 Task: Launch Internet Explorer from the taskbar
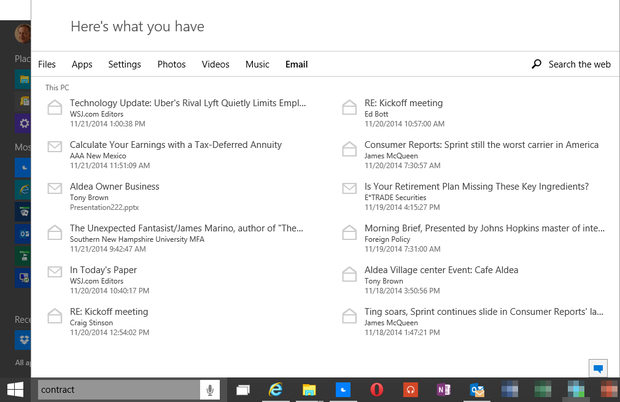[x=276, y=389]
